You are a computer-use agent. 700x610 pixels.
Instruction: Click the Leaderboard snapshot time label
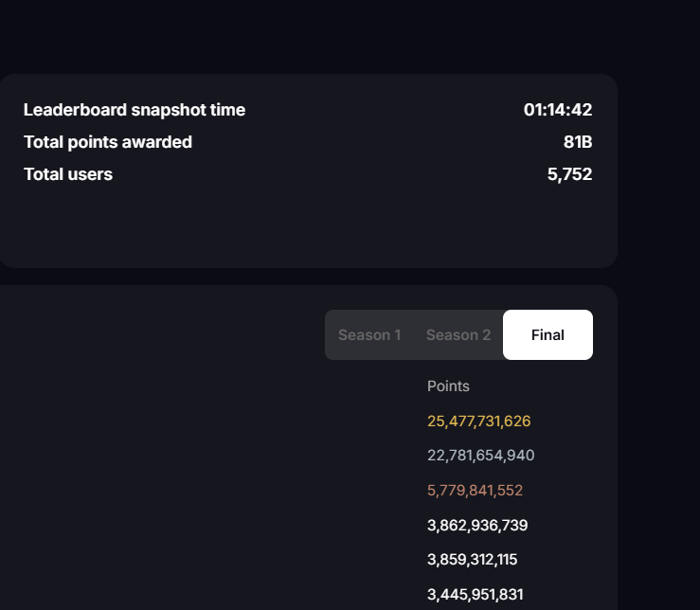click(135, 110)
